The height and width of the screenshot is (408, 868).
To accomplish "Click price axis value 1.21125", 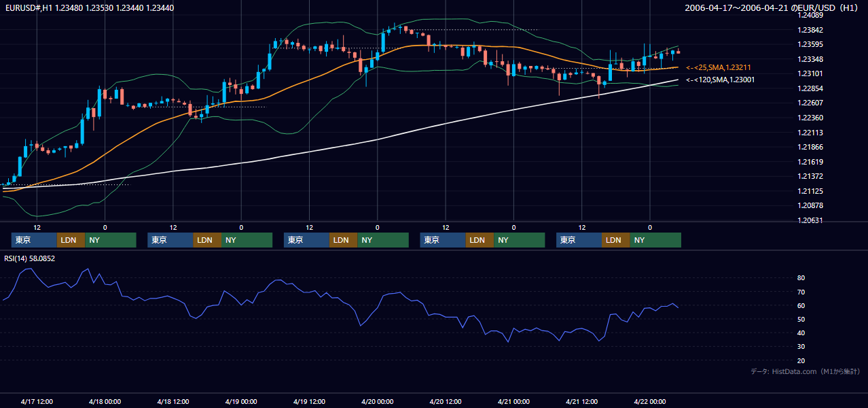I will click(810, 191).
